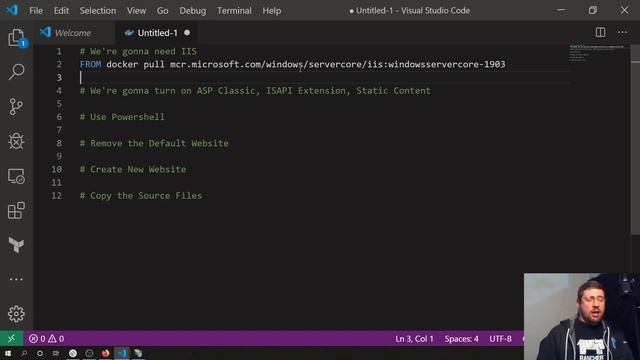Open the Help menu
Viewport: 640px width, 360px height.
[x=271, y=11]
